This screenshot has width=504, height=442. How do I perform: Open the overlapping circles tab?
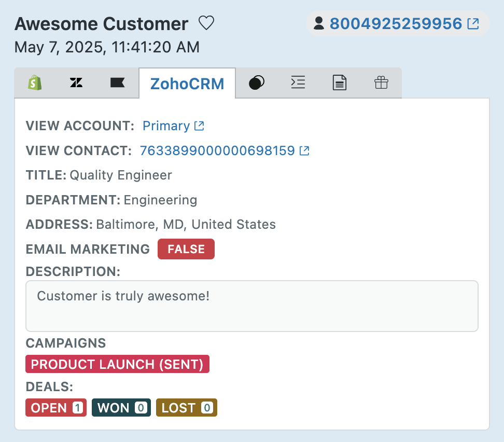[257, 82]
